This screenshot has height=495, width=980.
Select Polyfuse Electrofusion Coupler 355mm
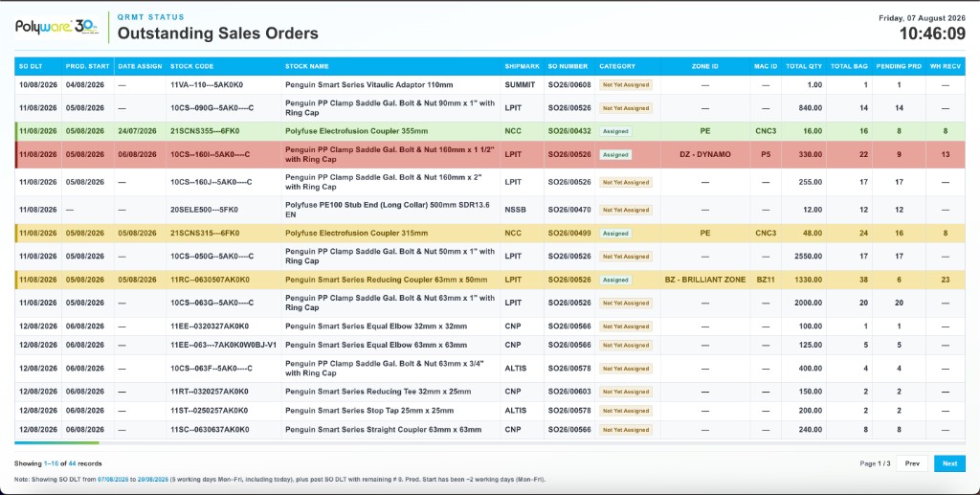pos(356,131)
